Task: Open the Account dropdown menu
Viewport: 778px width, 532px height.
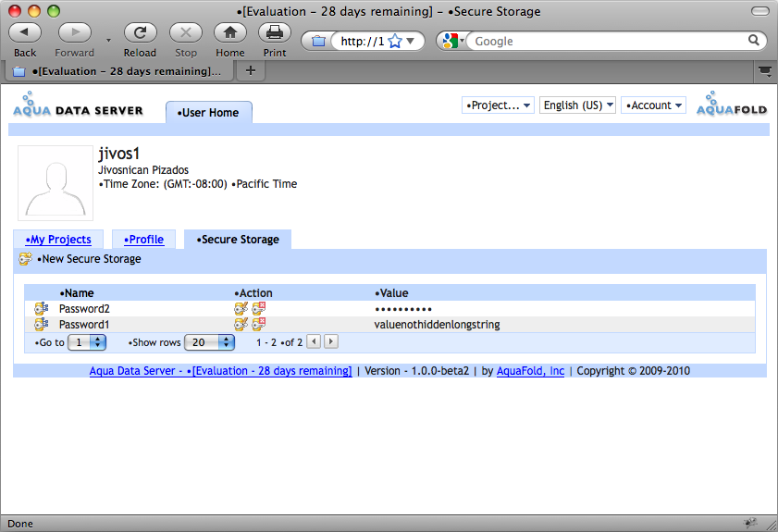Action: pyautogui.click(x=653, y=105)
